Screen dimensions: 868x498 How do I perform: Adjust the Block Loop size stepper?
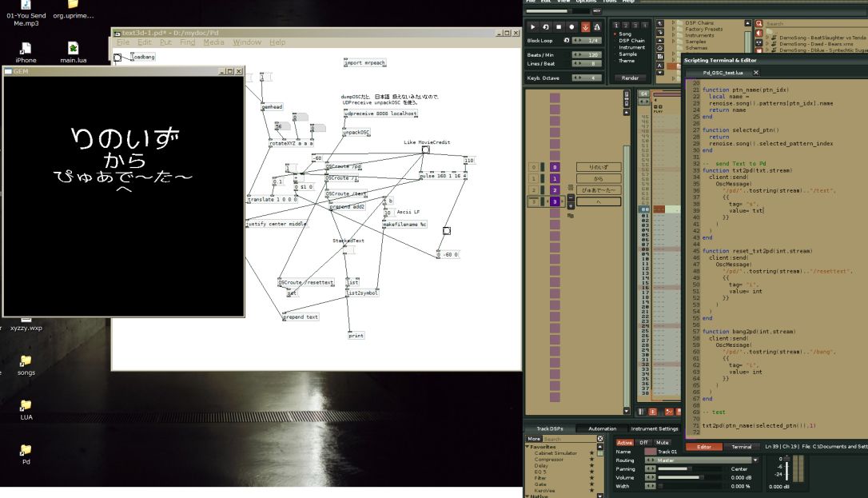pos(577,41)
